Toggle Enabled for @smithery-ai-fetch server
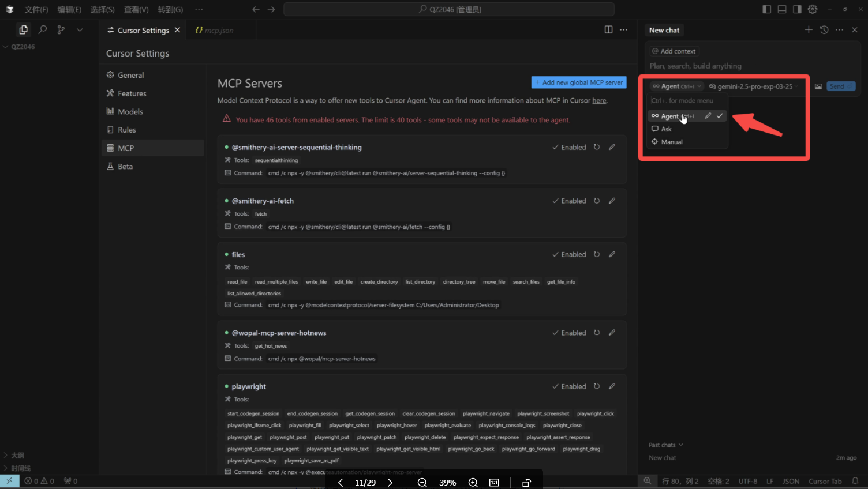 [x=568, y=201]
